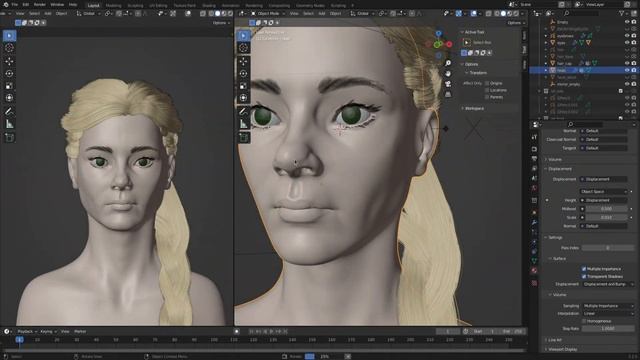Select the Cursor tool in left viewport
The width and height of the screenshot is (640, 360).
click(x=9, y=48)
